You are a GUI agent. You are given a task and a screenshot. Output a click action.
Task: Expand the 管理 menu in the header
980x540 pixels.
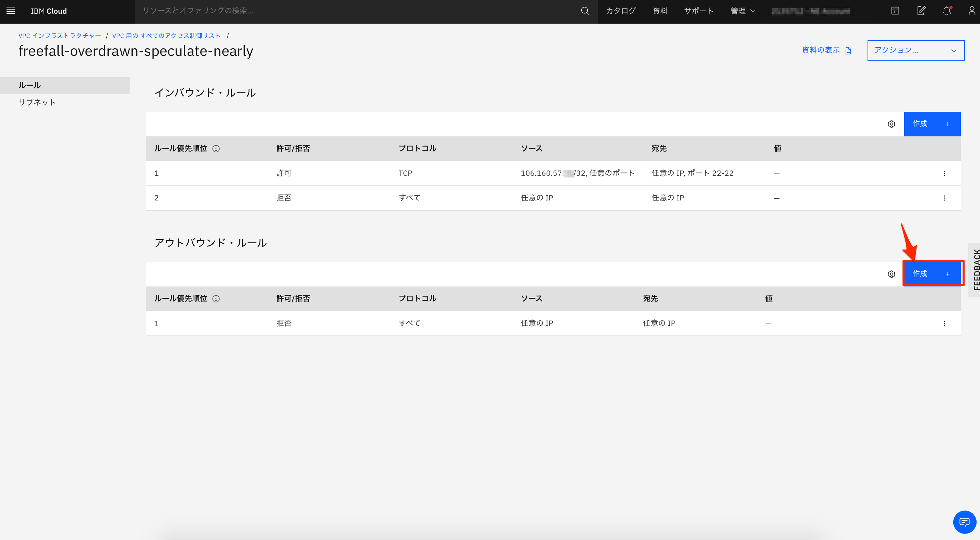click(742, 11)
